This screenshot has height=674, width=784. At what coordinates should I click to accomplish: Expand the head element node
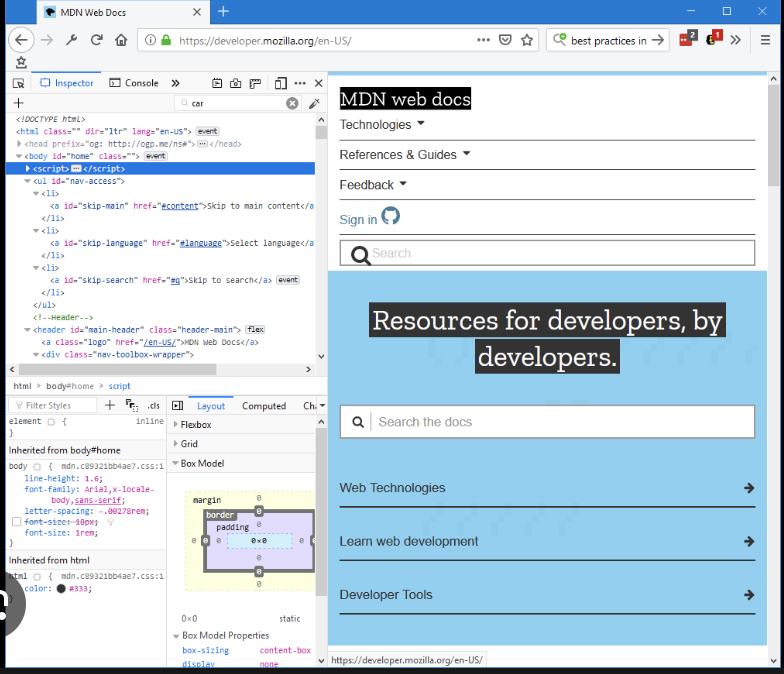click(x=19, y=144)
